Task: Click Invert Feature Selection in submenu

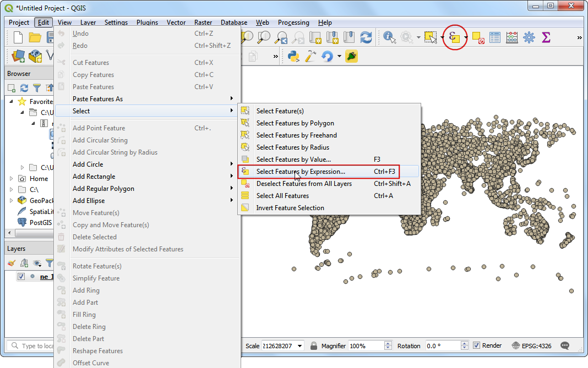Action: 290,208
